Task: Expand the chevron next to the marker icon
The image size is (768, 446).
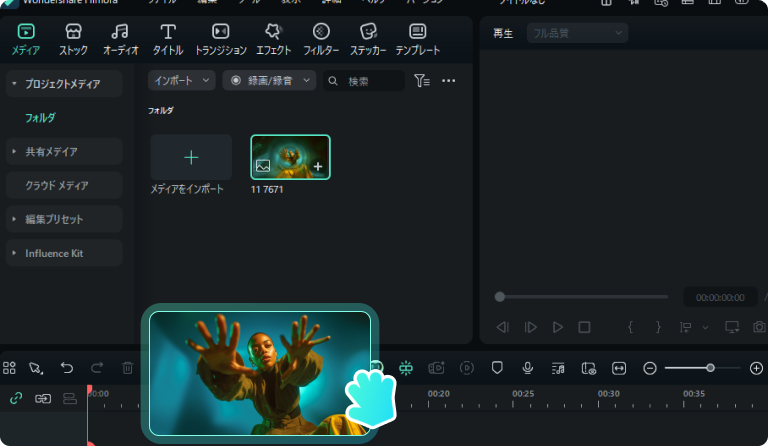Action: (x=705, y=328)
